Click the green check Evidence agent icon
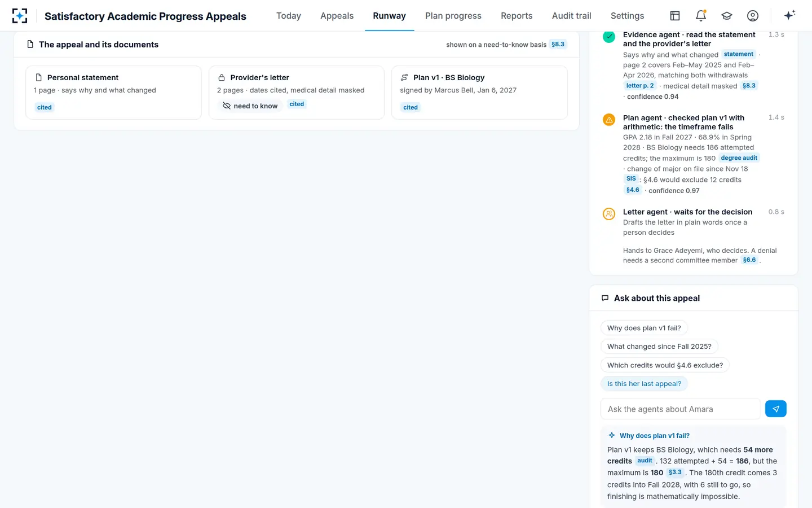Viewport: 812px width, 508px height. click(609, 37)
